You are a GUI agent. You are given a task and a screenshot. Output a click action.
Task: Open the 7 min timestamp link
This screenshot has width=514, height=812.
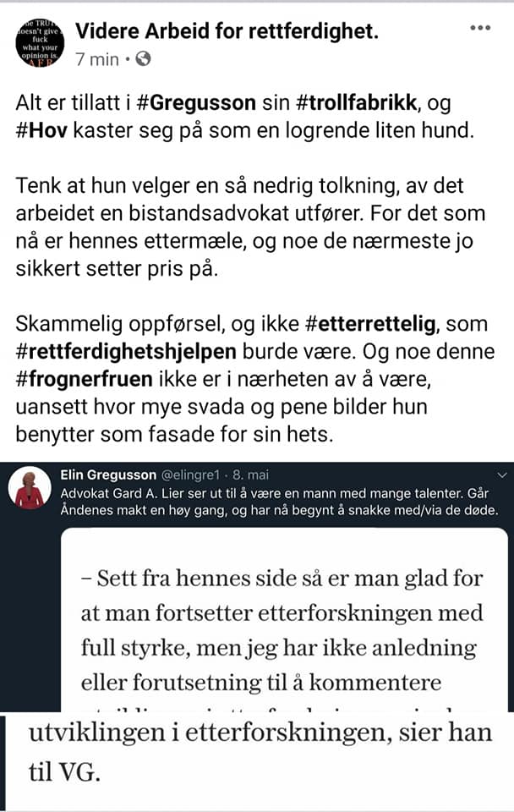coord(96,59)
